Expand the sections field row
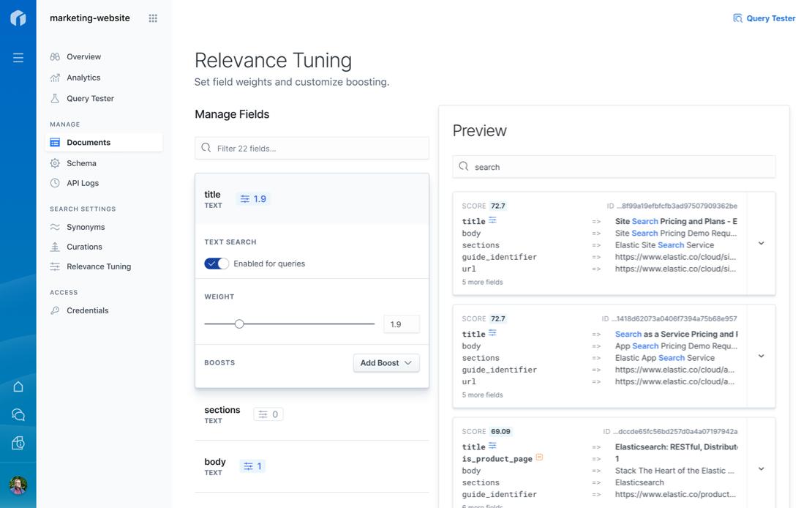This screenshot has width=812, height=508. click(x=312, y=415)
